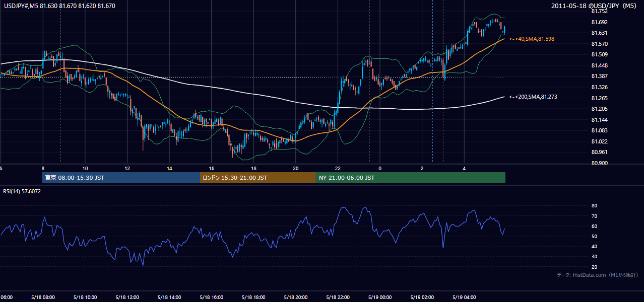Select the NY 21:00-06:00 JST session bar
The image size is (644, 302).
[411, 178]
